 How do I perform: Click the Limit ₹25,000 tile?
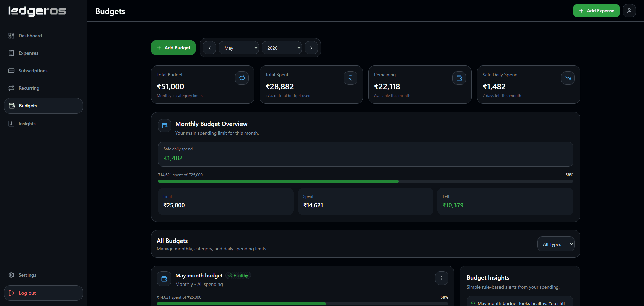click(226, 202)
